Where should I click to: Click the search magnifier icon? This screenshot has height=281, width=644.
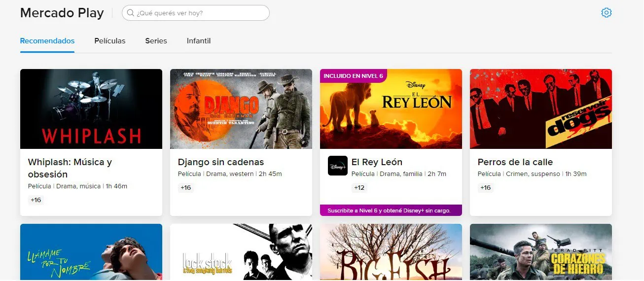131,13
